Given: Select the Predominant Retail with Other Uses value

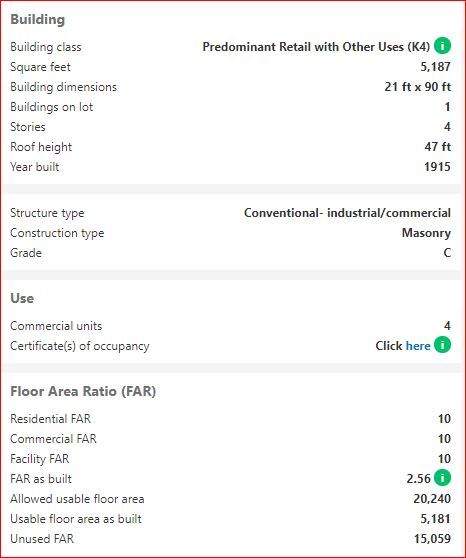Looking at the screenshot, I should click(x=316, y=47).
